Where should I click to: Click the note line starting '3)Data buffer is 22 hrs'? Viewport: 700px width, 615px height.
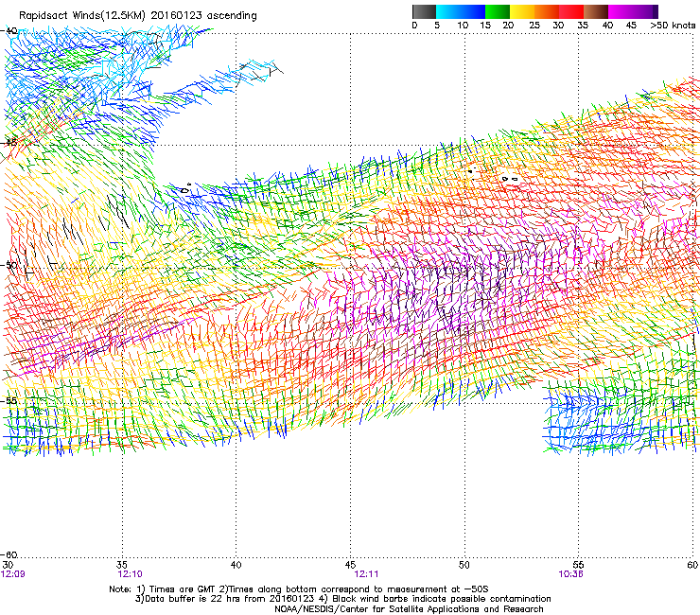[342, 599]
